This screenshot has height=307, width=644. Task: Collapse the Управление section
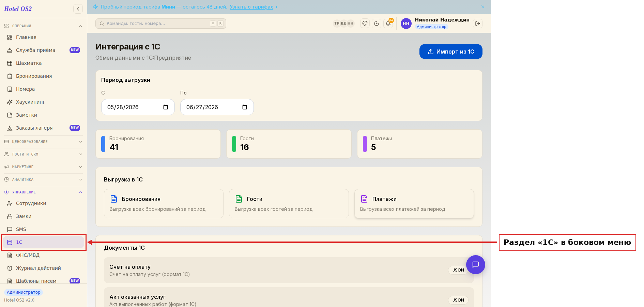point(44,192)
